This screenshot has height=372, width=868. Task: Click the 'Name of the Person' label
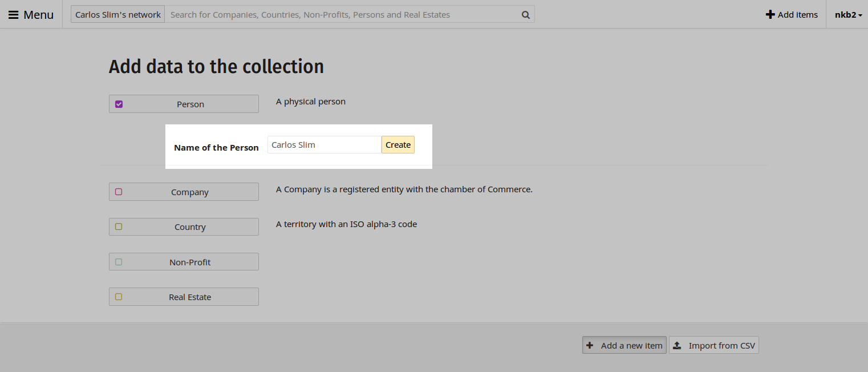coord(216,148)
